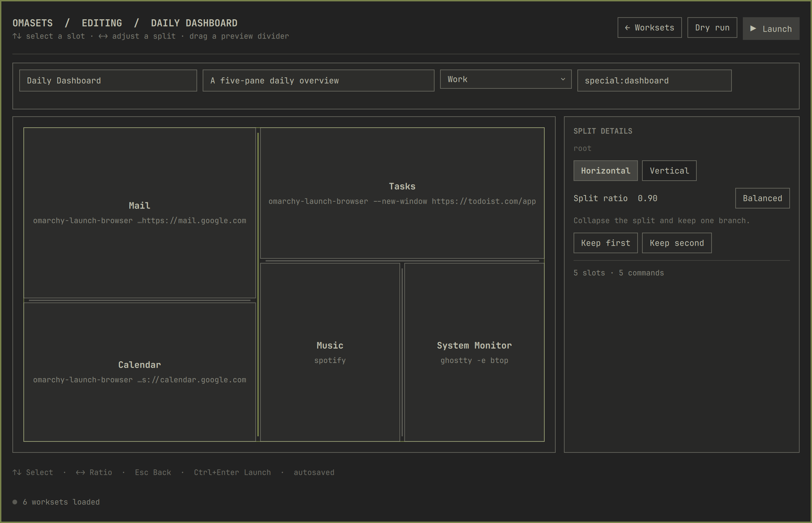Select the Calendar slot
This screenshot has height=523, width=812.
point(139,372)
